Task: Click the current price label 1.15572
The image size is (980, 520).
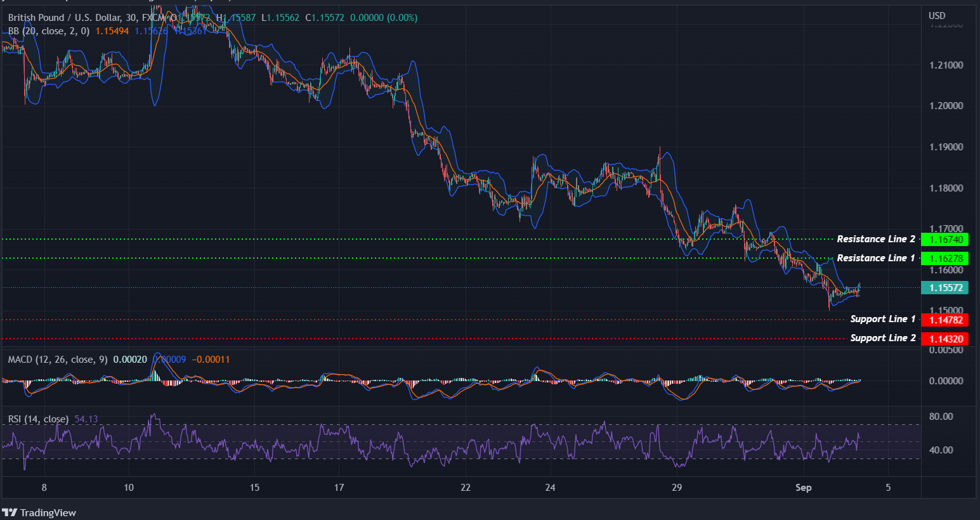Action: coord(944,287)
